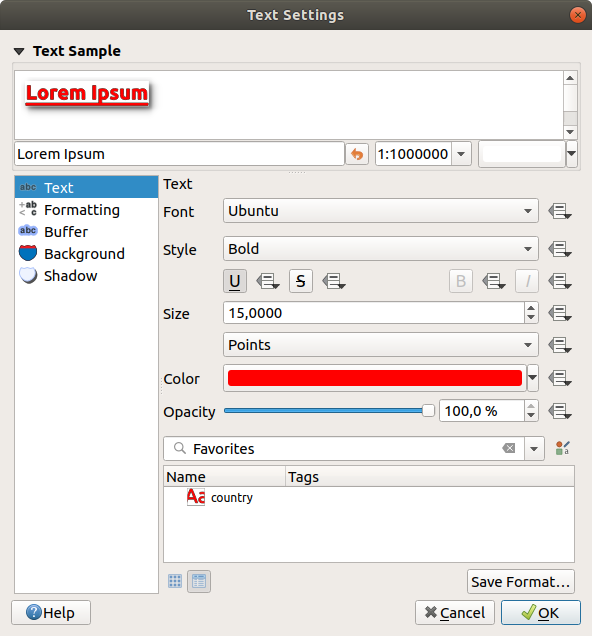This screenshot has height=636, width=592.
Task: Toggle the Underline text button
Action: 235,281
